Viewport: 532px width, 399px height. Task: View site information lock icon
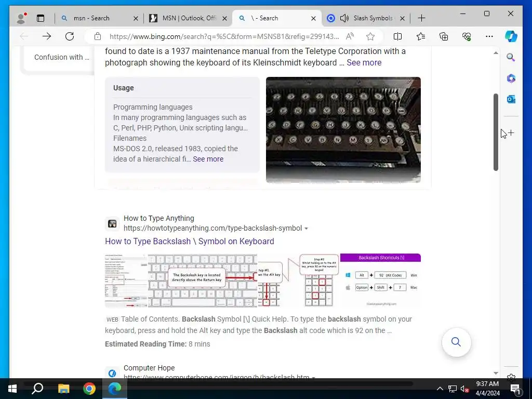(98, 36)
